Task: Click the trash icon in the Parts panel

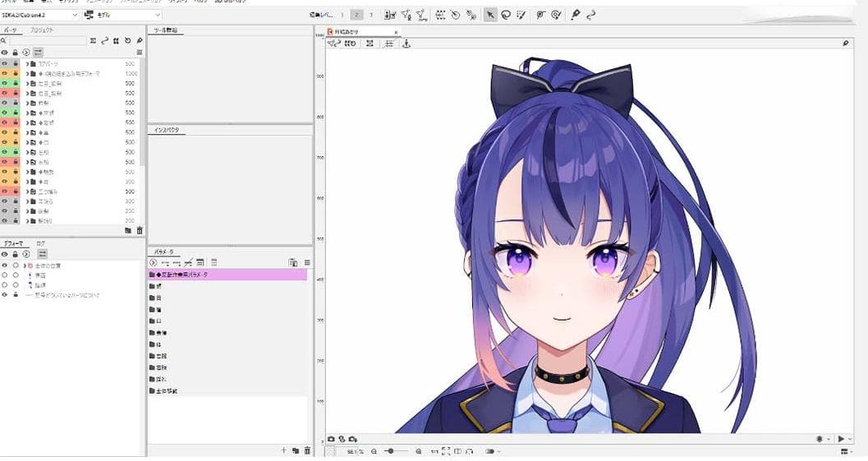Action: tap(140, 230)
